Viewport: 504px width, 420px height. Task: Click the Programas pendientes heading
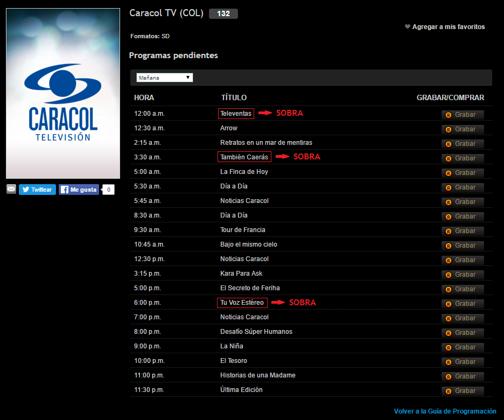pos(173,55)
